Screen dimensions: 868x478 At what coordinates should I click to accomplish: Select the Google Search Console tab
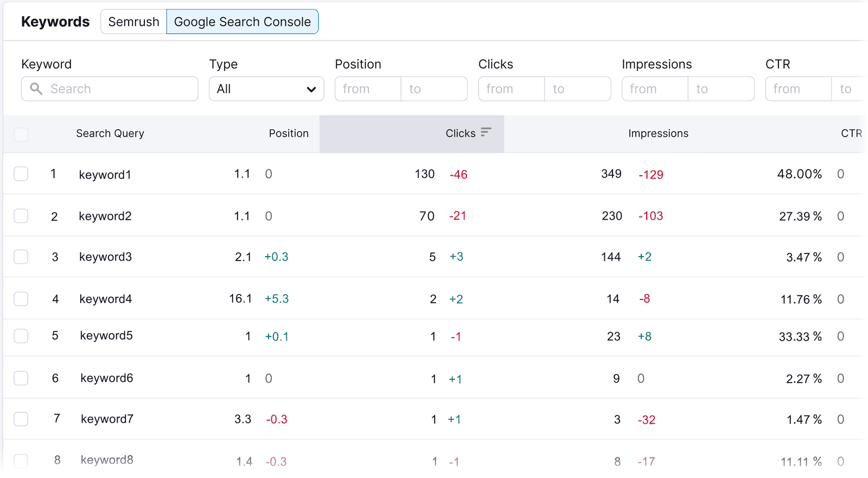coord(242,22)
